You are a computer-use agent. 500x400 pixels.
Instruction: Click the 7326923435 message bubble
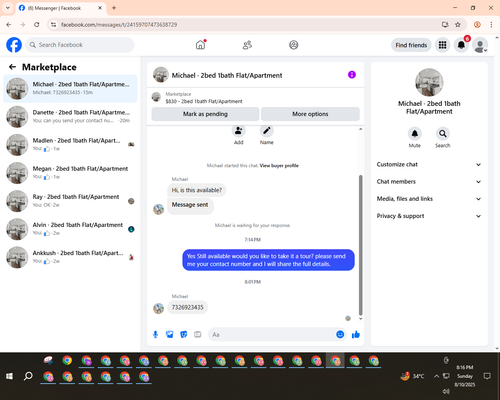click(187, 307)
